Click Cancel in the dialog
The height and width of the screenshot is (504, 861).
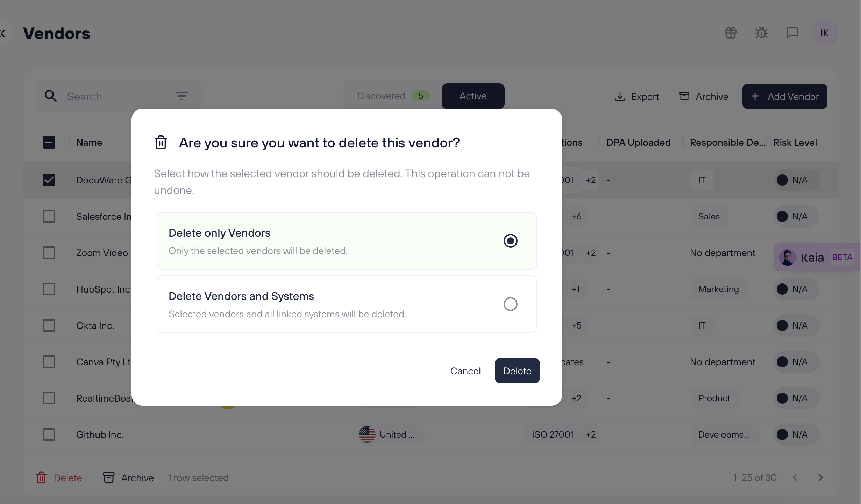465,371
